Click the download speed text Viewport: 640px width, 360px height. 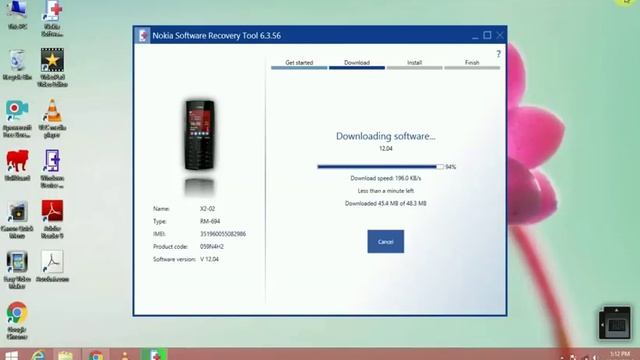coord(385,178)
